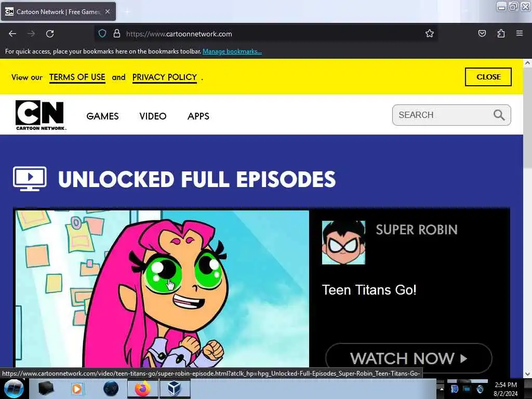Open the GAMES menu item
Screen dimensions: 532x399
[102, 116]
